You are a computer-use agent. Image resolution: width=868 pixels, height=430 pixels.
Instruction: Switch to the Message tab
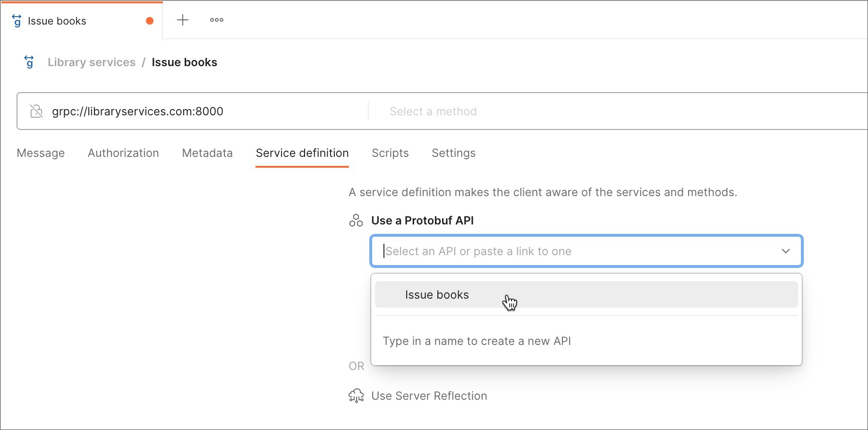click(x=41, y=153)
